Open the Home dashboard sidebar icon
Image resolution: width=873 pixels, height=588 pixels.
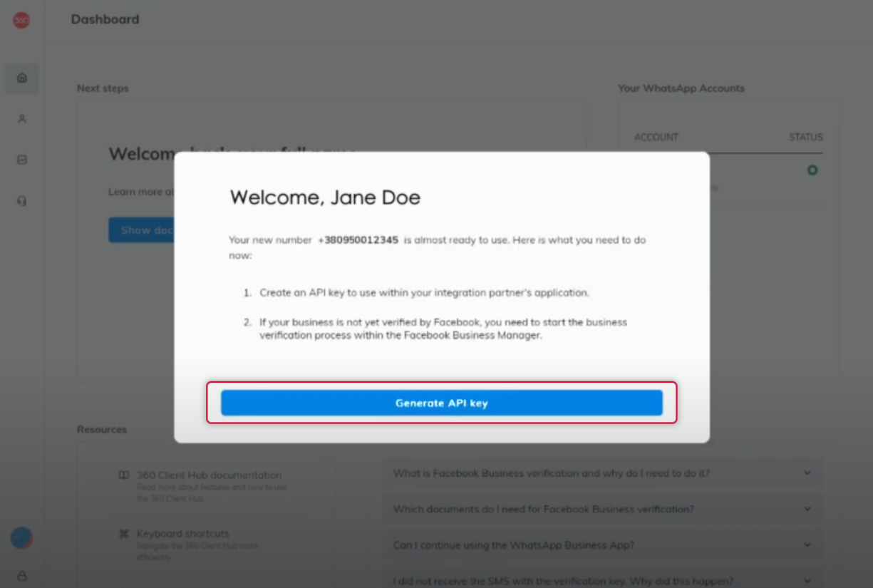[x=22, y=78]
